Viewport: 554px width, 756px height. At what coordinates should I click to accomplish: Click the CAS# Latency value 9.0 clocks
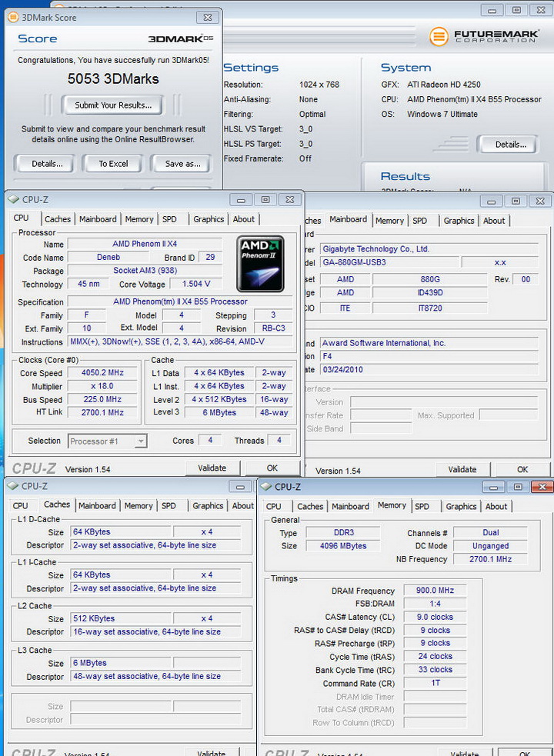435,617
